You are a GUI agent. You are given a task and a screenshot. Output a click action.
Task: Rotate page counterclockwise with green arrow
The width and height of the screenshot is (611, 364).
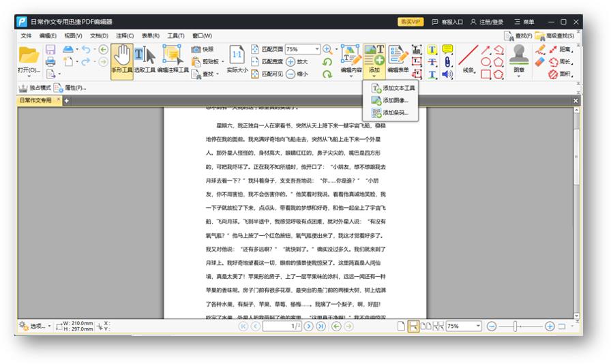[x=327, y=61]
